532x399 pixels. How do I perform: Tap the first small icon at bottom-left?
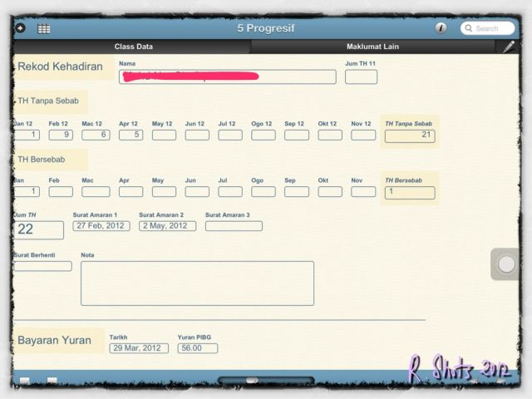[x=25, y=381]
